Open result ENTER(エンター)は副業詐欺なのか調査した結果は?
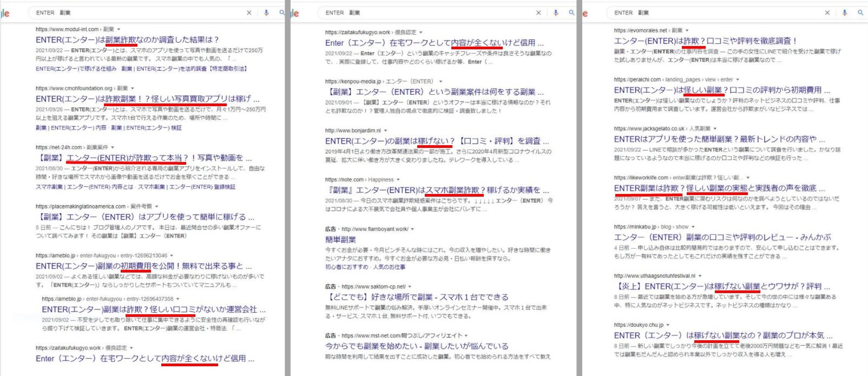 coord(127,40)
